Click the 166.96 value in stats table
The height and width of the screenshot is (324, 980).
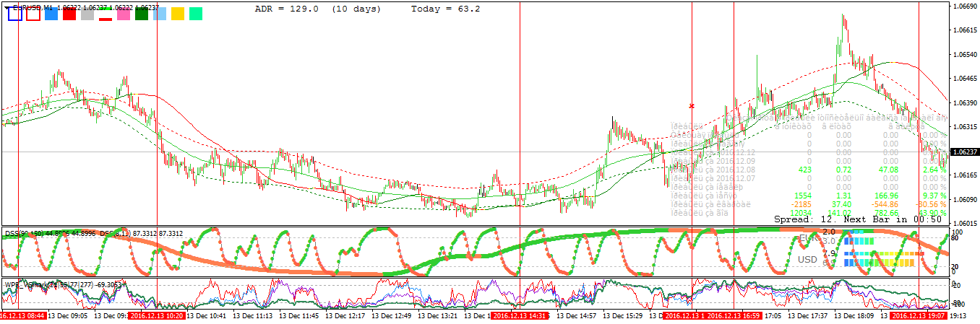pyautogui.click(x=885, y=196)
